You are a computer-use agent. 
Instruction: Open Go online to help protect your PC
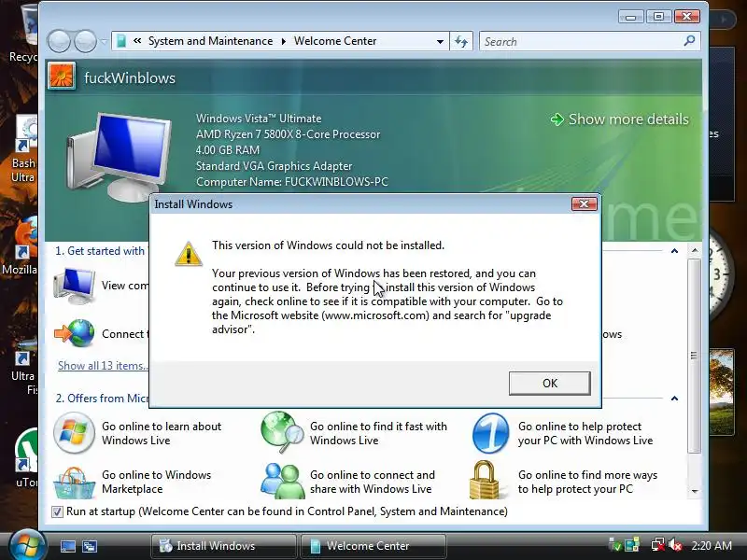click(x=585, y=433)
